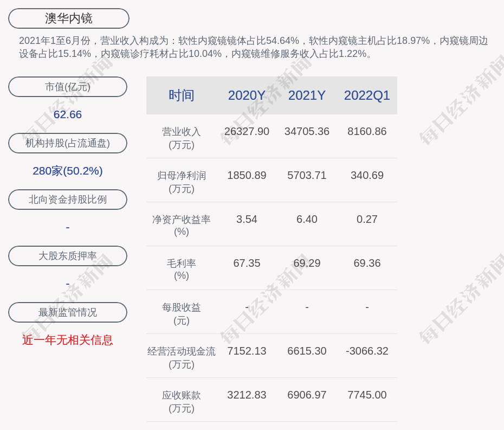
Task: Select the 280家(50.2%) institutional holding value
Action: (x=68, y=171)
